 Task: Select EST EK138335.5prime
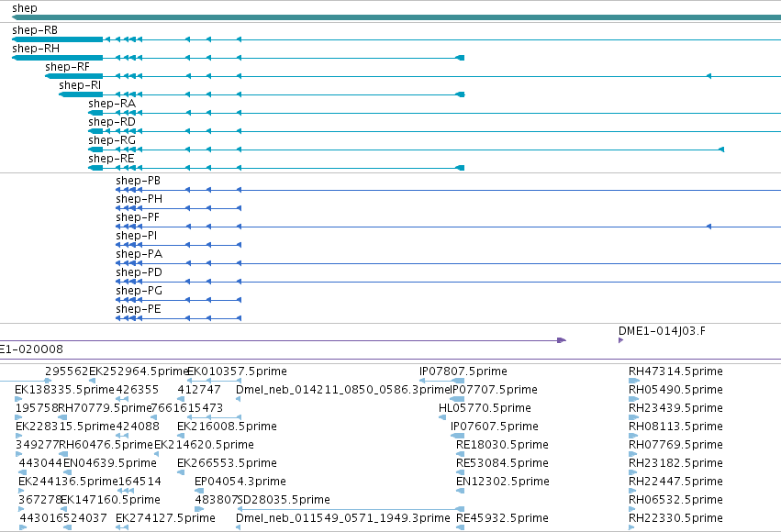65,390
